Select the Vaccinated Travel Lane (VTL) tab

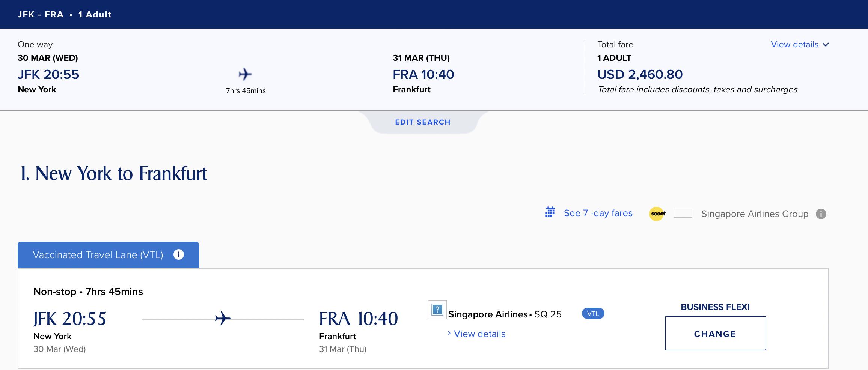[98, 255]
